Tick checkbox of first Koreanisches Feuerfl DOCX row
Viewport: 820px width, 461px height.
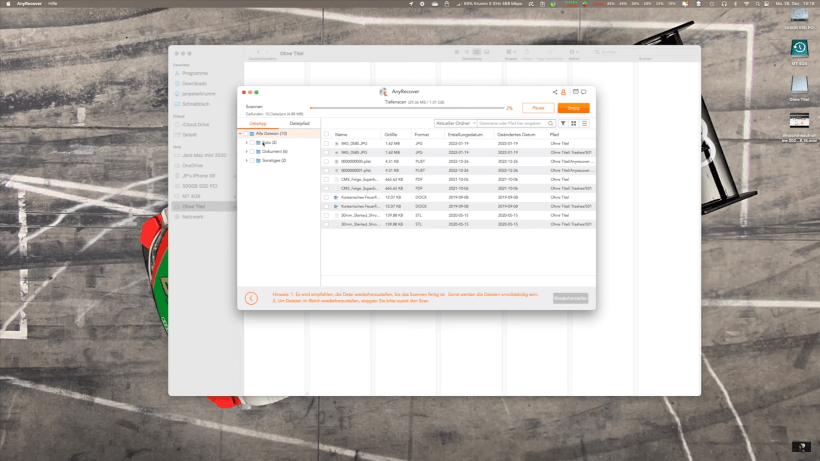326,198
